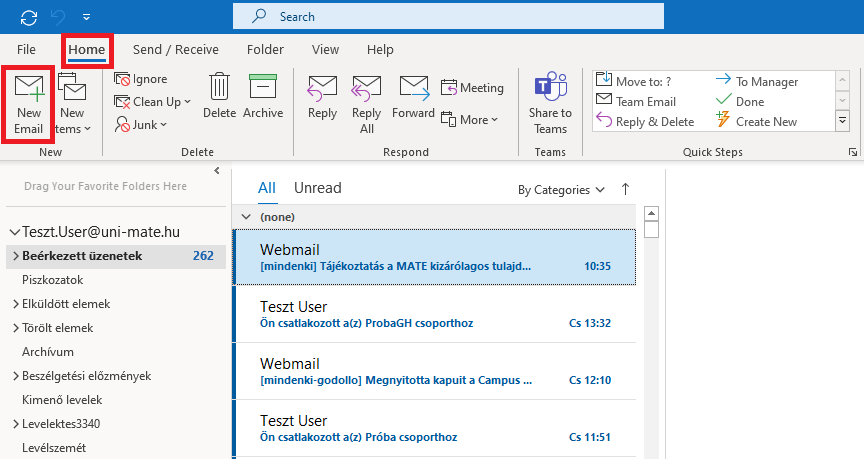This screenshot has width=864, height=459.
Task: Click the Send/Receive All Folders sync icon
Action: pos(29,17)
